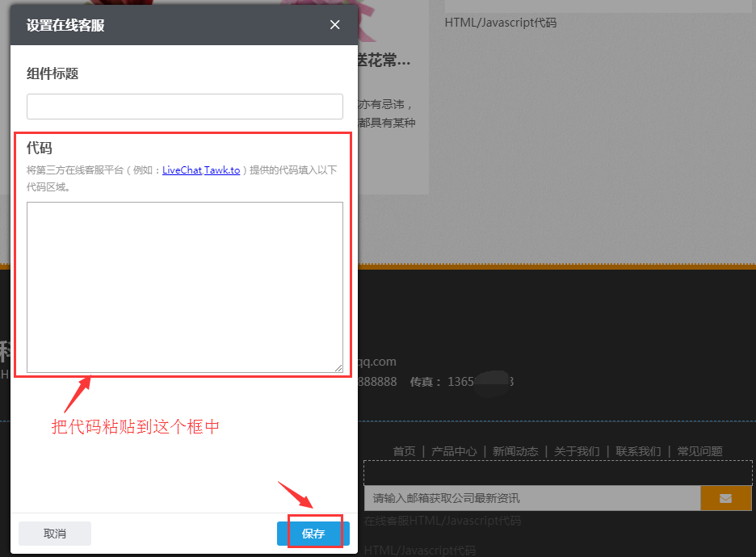
Task: Click the envelope subscribe icon
Action: (x=725, y=498)
